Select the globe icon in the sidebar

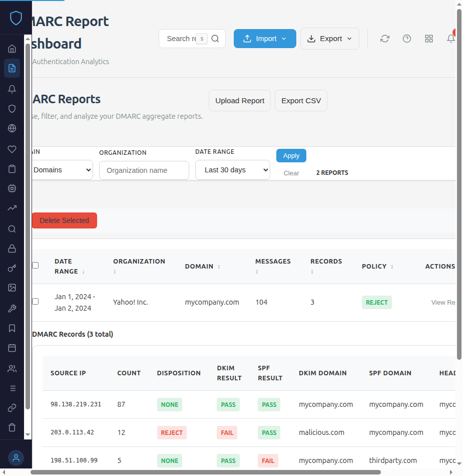click(12, 128)
